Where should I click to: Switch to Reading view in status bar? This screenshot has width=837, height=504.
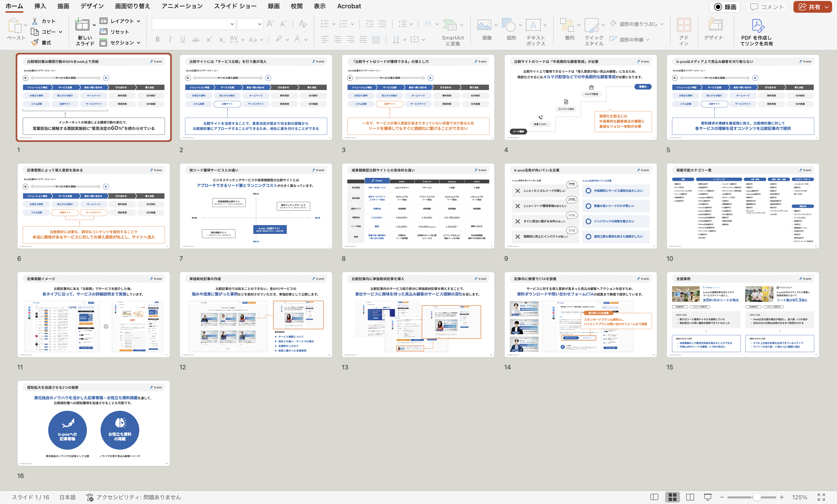pyautogui.click(x=690, y=497)
